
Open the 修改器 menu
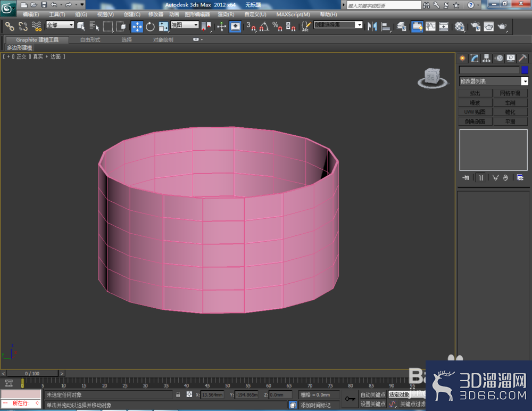click(x=156, y=14)
